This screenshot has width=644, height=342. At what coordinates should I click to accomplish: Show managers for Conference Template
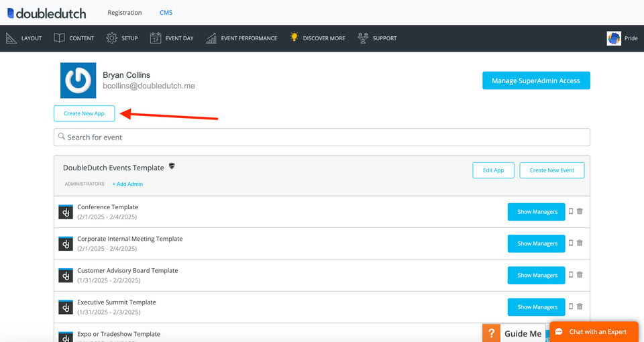pos(537,212)
